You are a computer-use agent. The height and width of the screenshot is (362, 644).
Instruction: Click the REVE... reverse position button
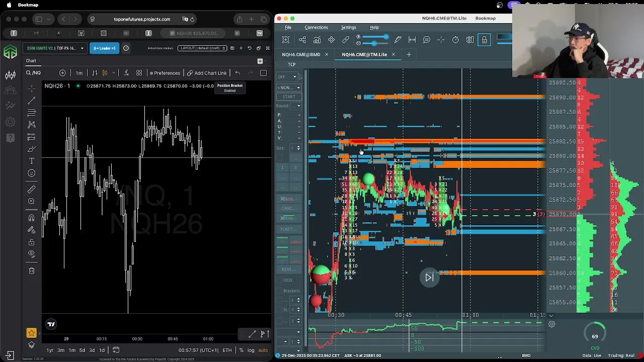pos(288,269)
